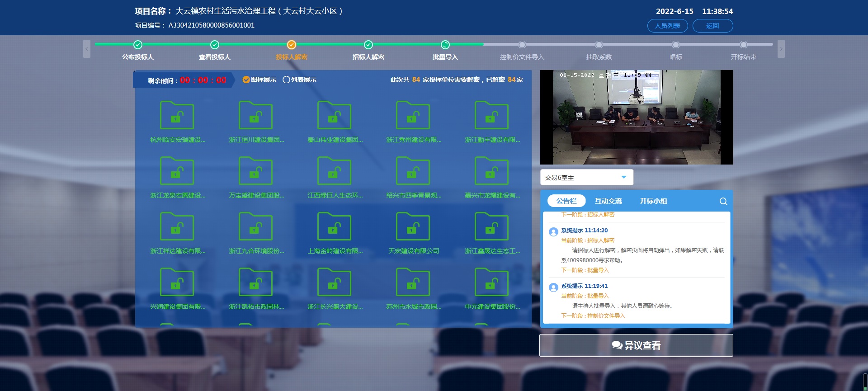This screenshot has height=391, width=868.
Task: Open the 开标小组 tab
Action: point(653,201)
